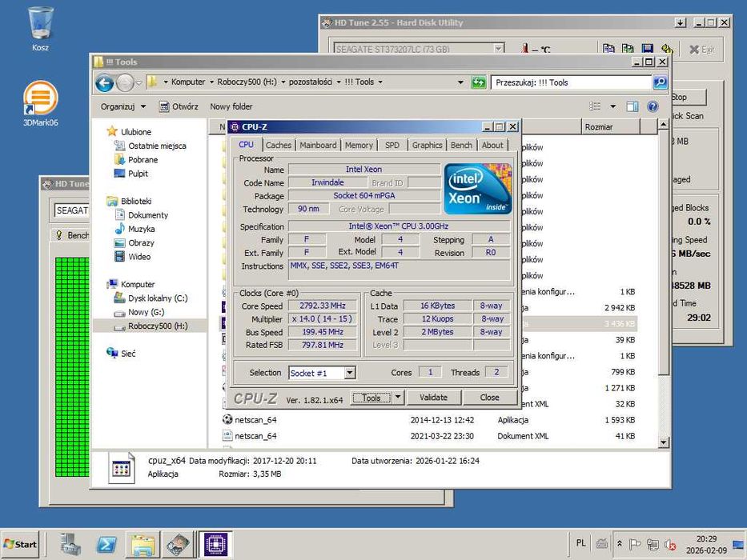
Task: Click the Close button in CPU-Z
Action: [x=490, y=397]
